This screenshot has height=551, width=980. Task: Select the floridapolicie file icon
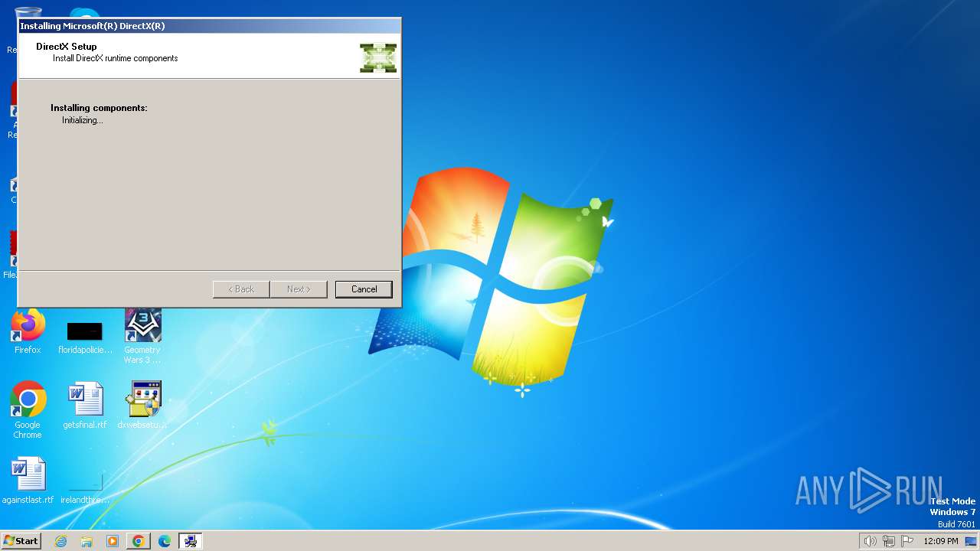coord(85,337)
